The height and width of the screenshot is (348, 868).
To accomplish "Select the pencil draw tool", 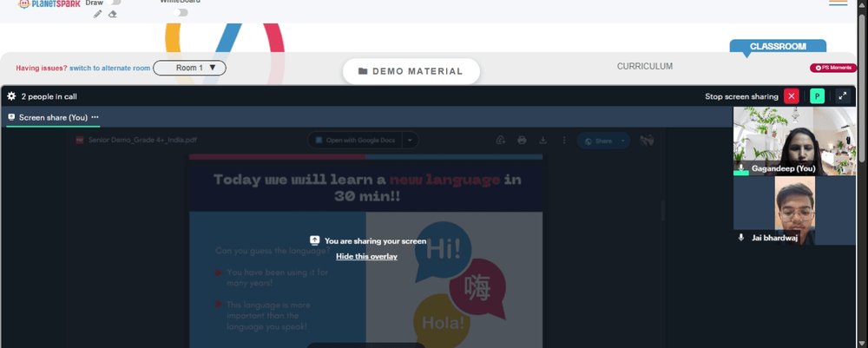I will tap(98, 14).
